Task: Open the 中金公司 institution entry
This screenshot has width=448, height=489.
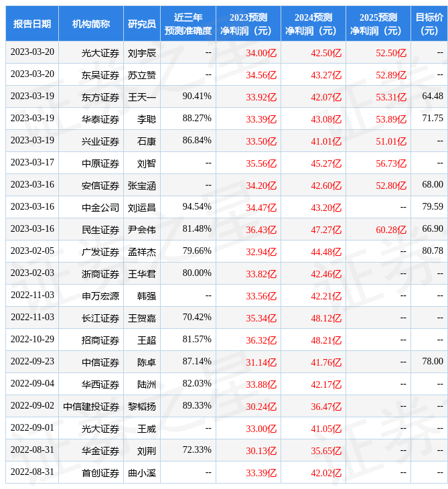Action: pyautogui.click(x=100, y=207)
